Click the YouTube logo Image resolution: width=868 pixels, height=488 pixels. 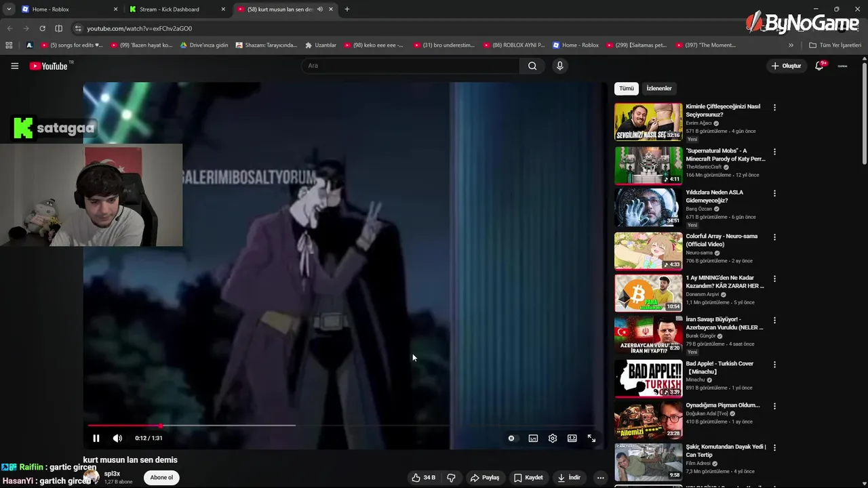[49, 66]
